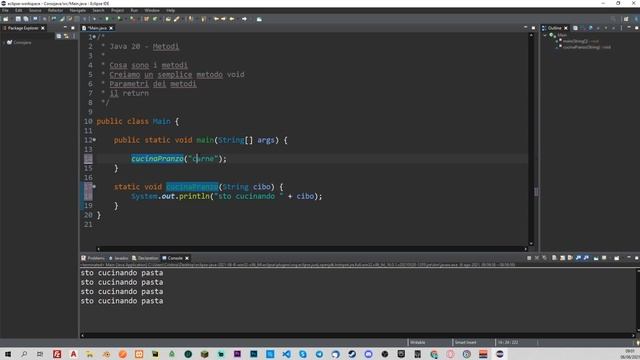Click the editor horizontal scrollbar
Screen dimensions: 640x360
(x=312, y=249)
